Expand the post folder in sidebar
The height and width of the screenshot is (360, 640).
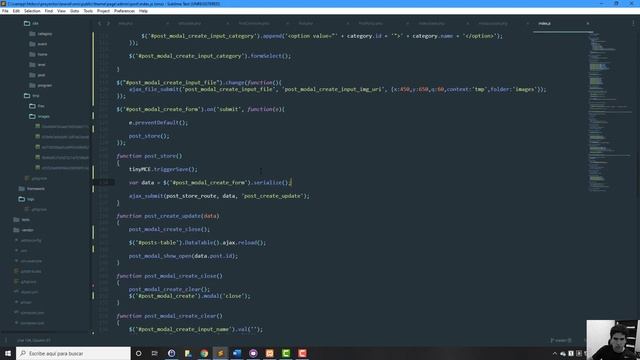pyautogui.click(x=37, y=75)
